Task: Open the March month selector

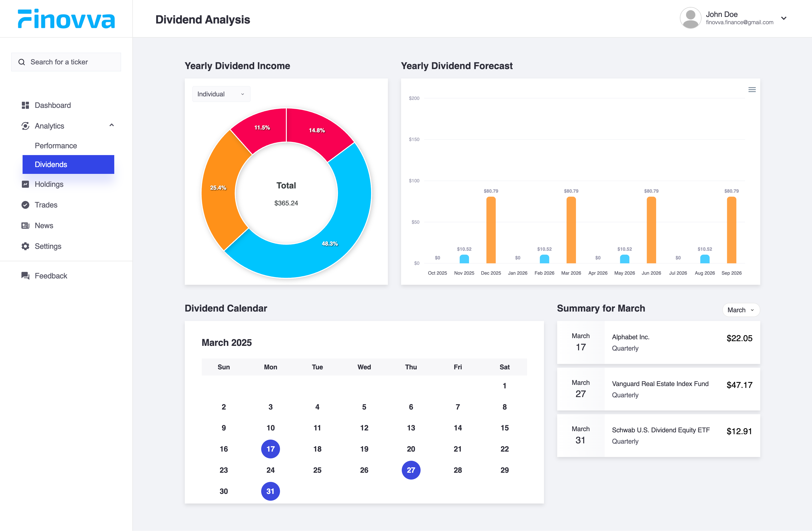Action: pos(741,310)
